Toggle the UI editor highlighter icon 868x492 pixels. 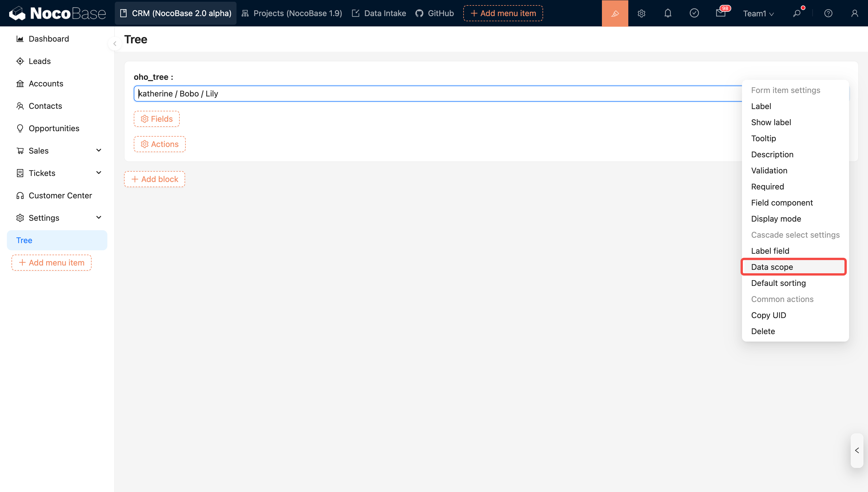point(615,13)
